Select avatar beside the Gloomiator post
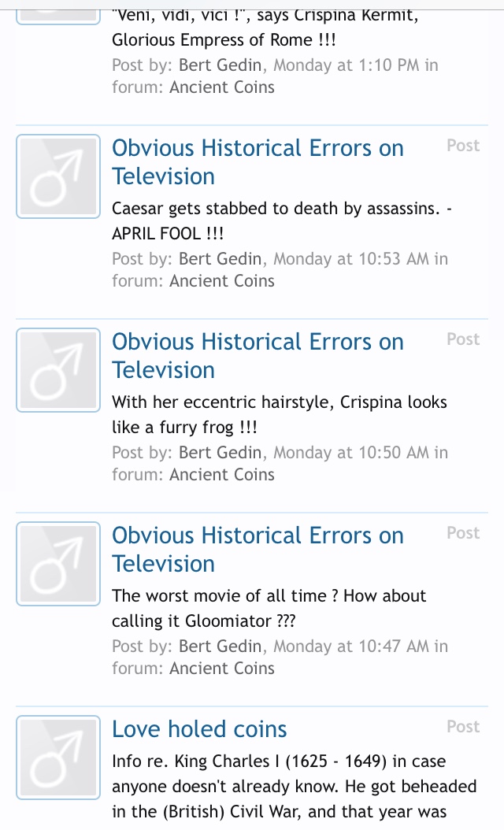The height and width of the screenshot is (830, 504). point(58,564)
